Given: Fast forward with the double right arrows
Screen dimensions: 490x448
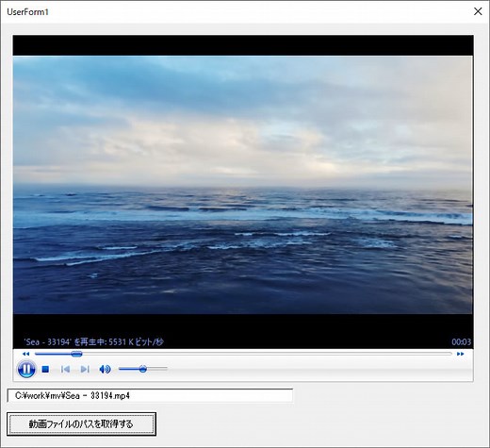Looking at the screenshot, I should [x=460, y=354].
